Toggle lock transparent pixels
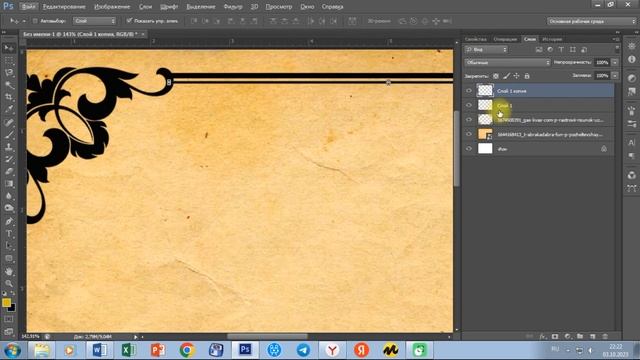The height and width of the screenshot is (360, 640). point(496,76)
